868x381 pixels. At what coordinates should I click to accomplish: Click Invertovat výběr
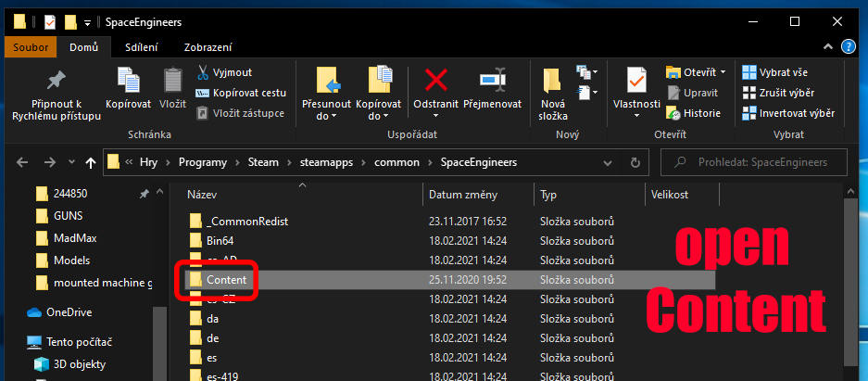click(788, 113)
